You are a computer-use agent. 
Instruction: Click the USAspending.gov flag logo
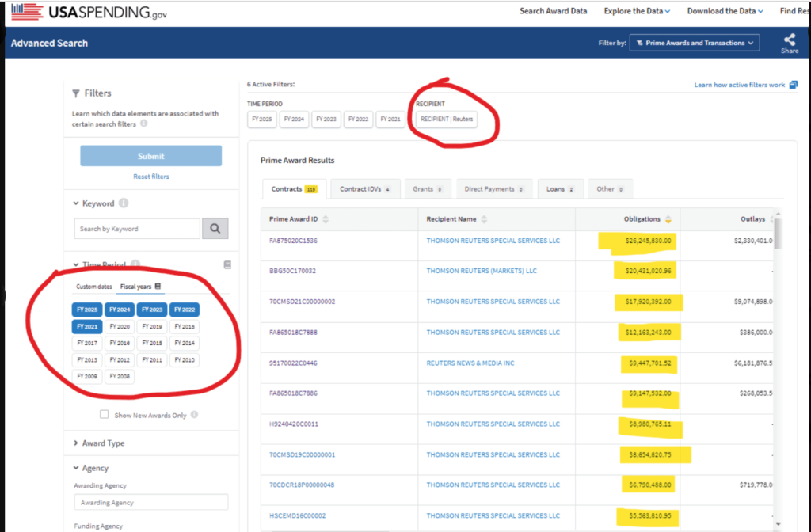pyautogui.click(x=27, y=11)
